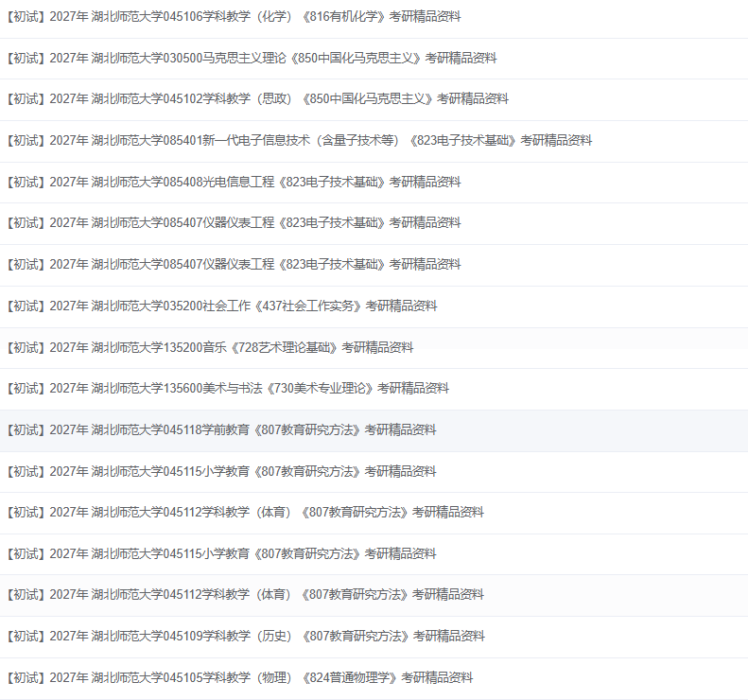Select the 085408光电信息工程 823电子技术基础 entry
This screenshot has height=700, width=748.
click(234, 182)
